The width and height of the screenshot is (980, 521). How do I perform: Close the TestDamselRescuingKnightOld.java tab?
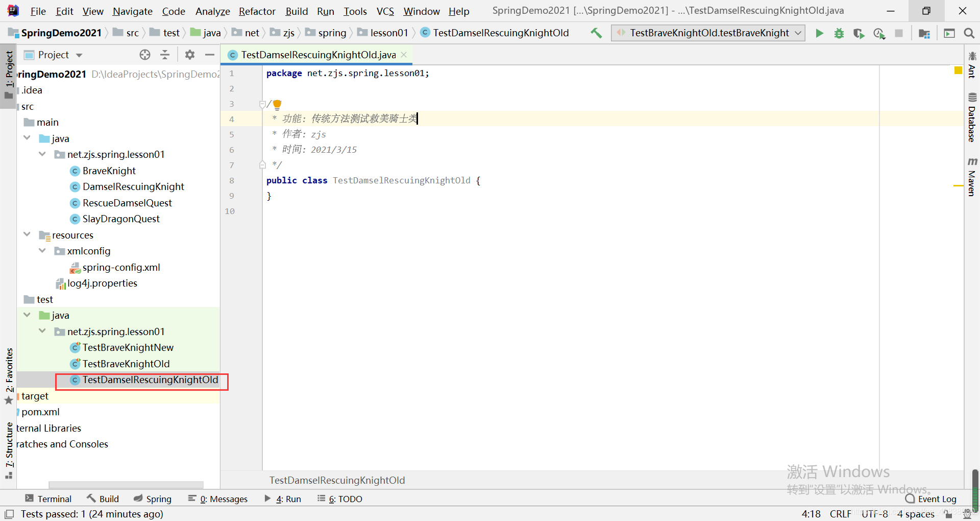coord(404,54)
